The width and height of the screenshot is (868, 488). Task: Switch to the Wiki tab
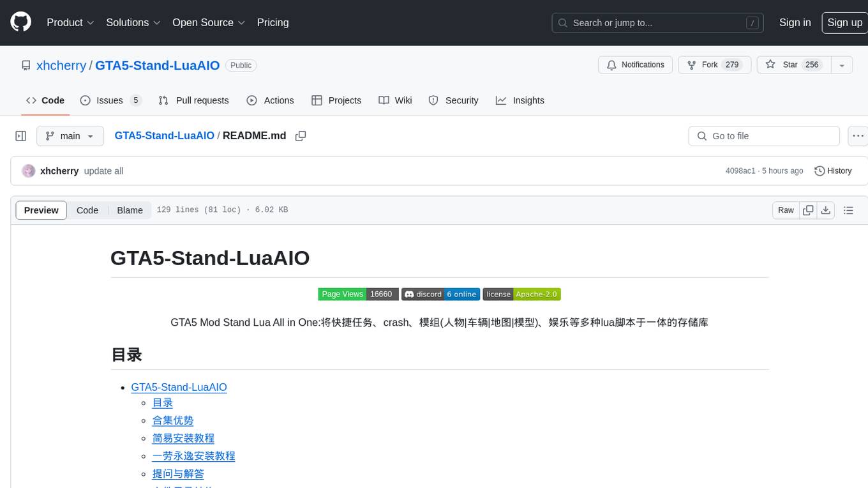pyautogui.click(x=395, y=100)
